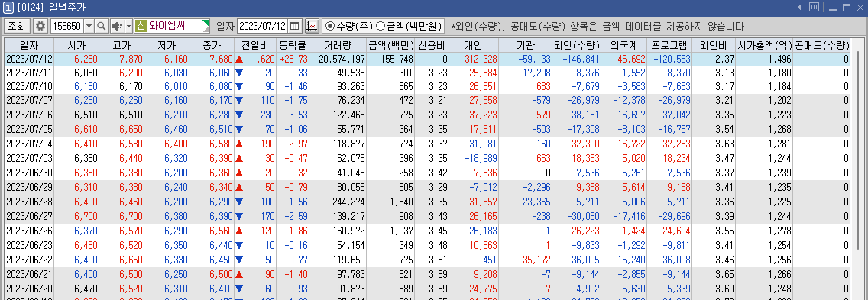Select 수량(주) radio option

click(349, 26)
